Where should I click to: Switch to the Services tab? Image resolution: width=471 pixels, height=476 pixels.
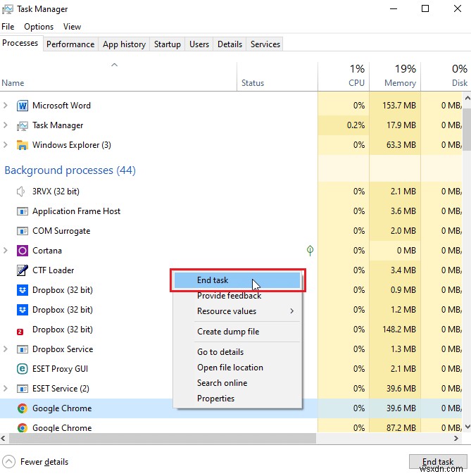tap(265, 44)
